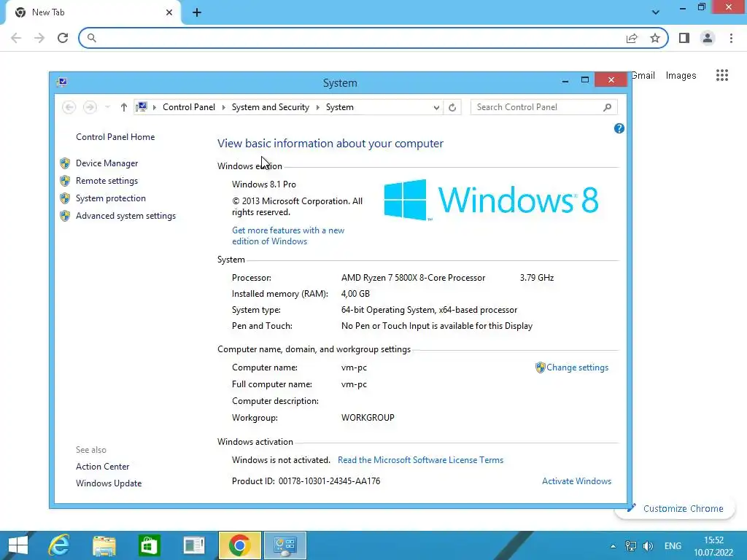The image size is (747, 560).
Task: Open Google apps grid
Action: [722, 75]
